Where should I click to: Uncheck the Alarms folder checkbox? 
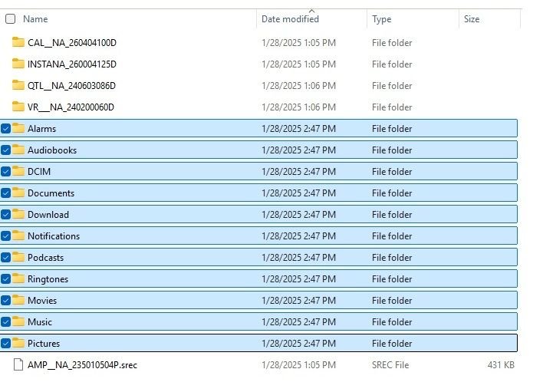(6, 129)
